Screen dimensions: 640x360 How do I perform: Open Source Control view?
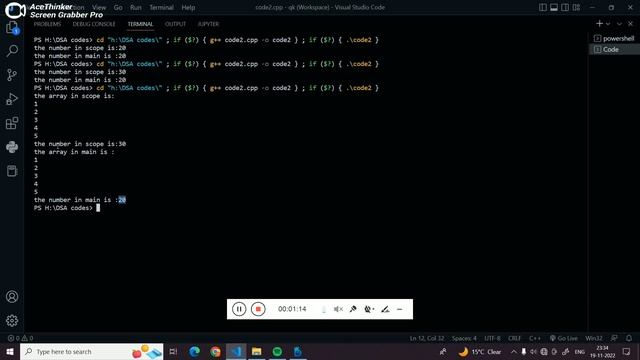pos(12,75)
